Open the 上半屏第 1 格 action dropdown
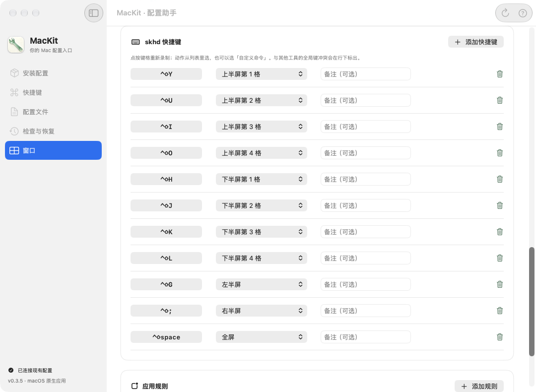Image resolution: width=536 pixels, height=392 pixels. click(262, 74)
